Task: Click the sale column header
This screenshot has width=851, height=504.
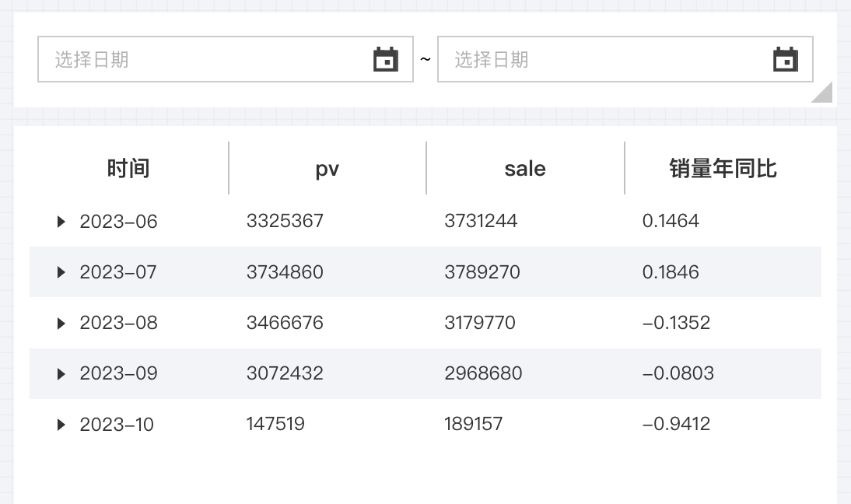Action: coord(525,168)
